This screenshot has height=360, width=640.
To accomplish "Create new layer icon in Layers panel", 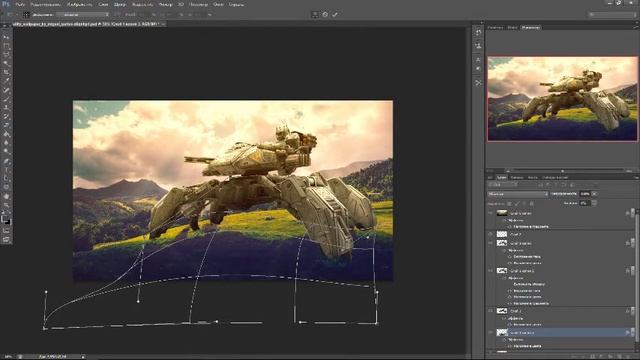I will (x=620, y=356).
